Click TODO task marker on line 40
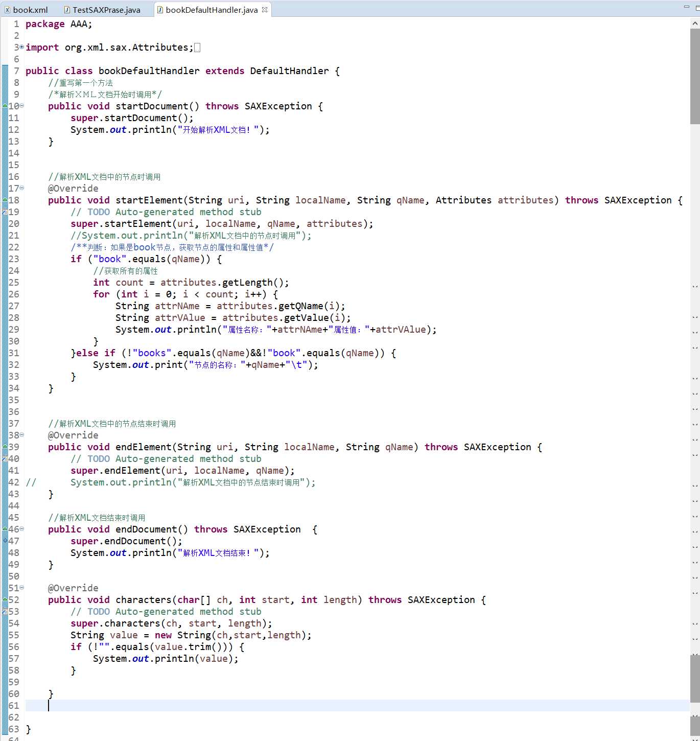 (5, 458)
